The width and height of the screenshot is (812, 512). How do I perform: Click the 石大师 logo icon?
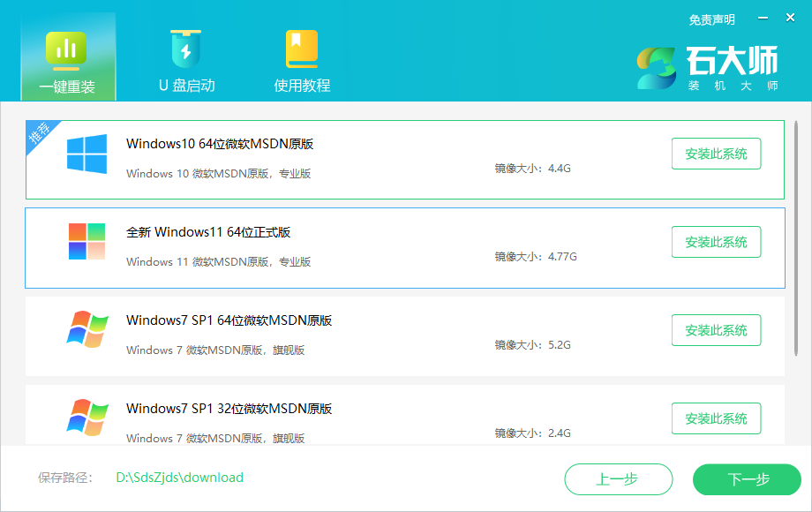pos(657,68)
